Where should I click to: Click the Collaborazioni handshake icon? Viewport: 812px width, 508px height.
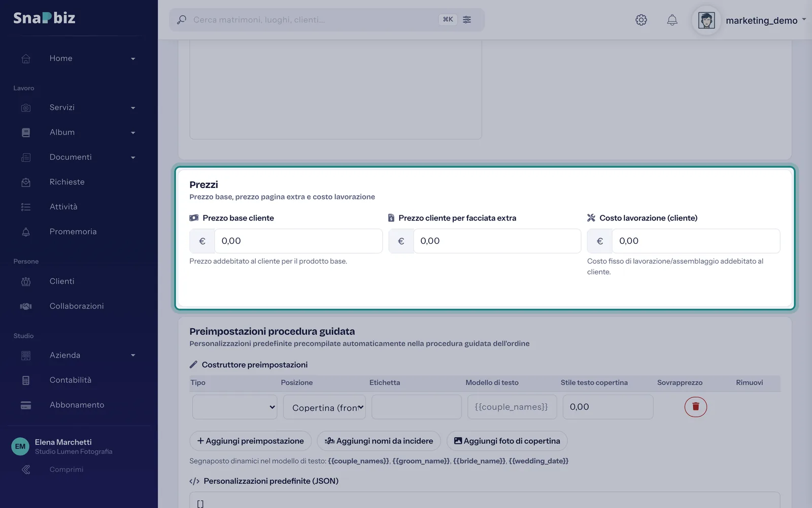coord(26,306)
